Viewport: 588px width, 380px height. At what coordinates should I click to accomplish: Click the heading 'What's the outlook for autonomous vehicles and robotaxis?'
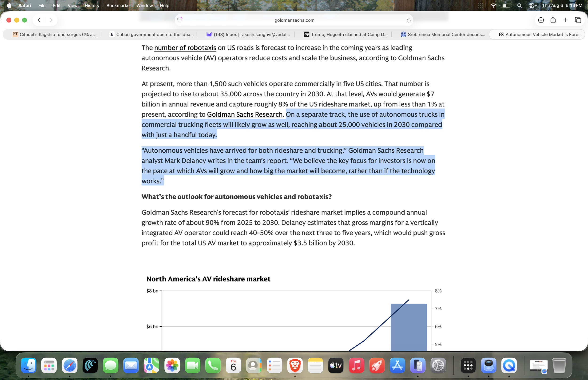tap(236, 197)
